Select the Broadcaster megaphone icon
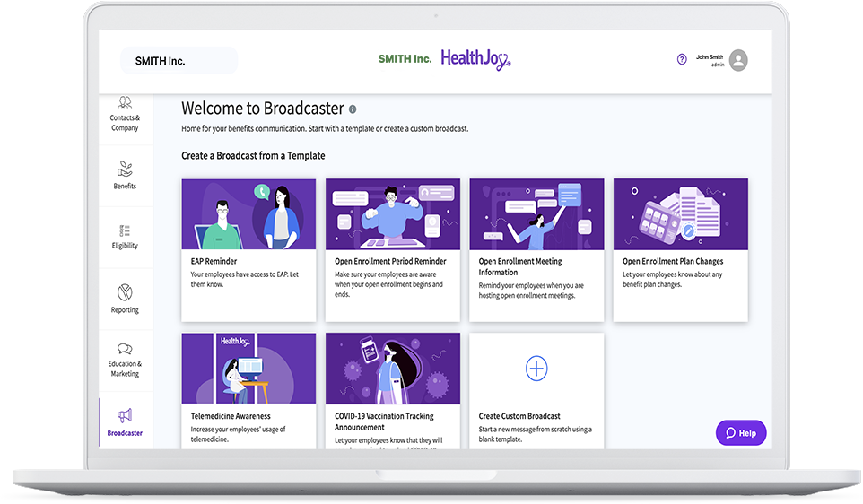The image size is (863, 504). pos(125,415)
